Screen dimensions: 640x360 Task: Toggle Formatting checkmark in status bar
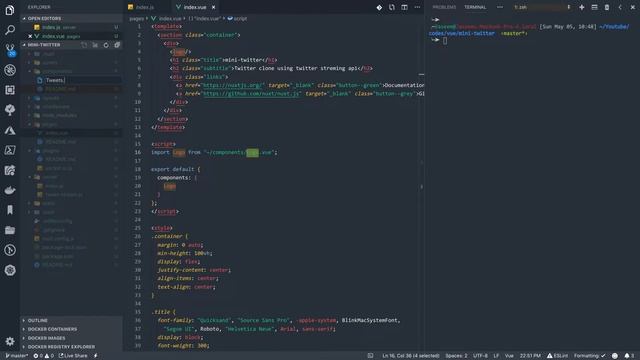[x=590, y=356]
